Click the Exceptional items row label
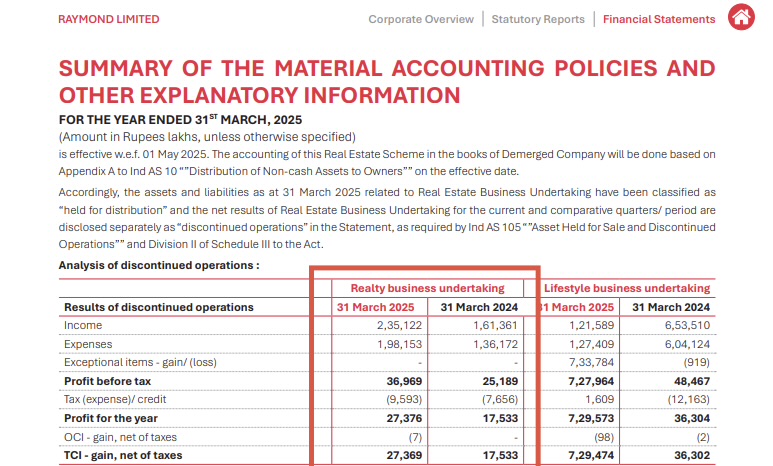Image resolution: width=773 pixels, height=466 pixels. click(140, 362)
